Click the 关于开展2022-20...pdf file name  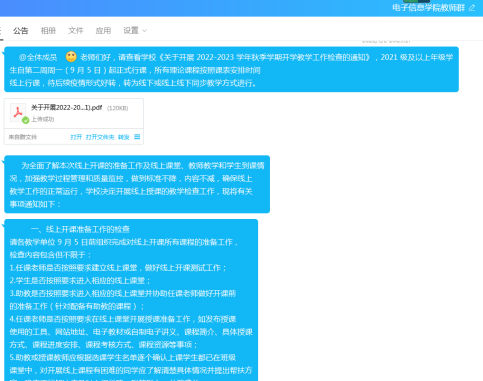tap(67, 108)
